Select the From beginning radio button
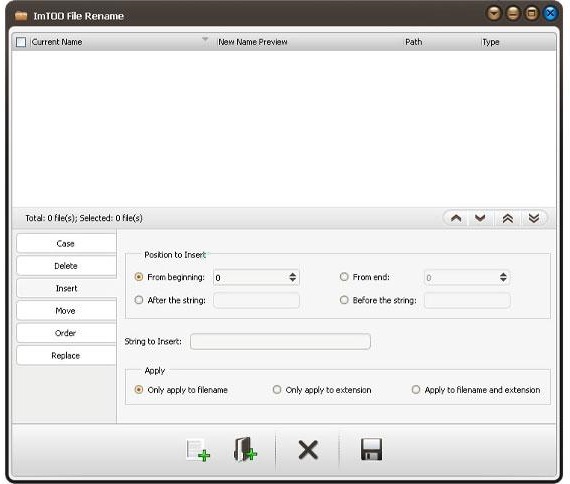Viewport: 570px width, 484px height. pos(139,277)
